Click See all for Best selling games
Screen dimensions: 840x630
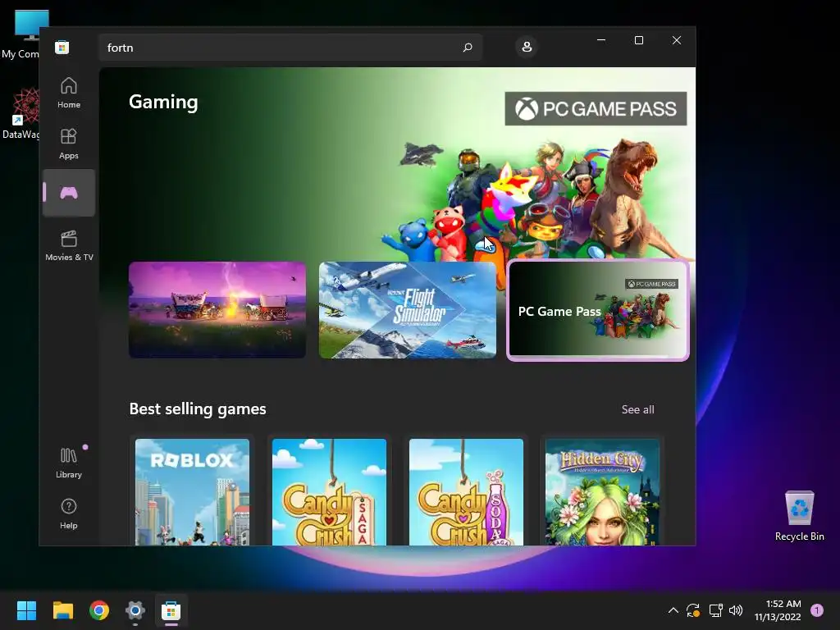tap(637, 409)
